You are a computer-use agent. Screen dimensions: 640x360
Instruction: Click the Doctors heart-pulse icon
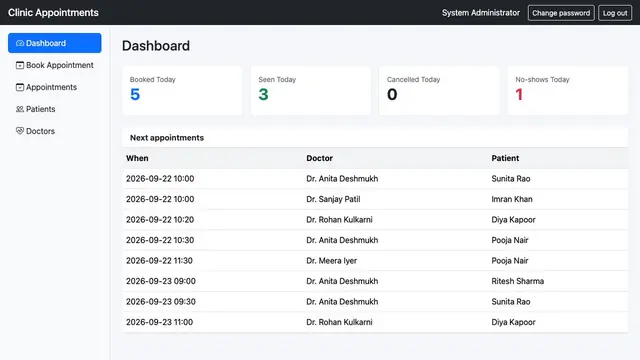20,131
